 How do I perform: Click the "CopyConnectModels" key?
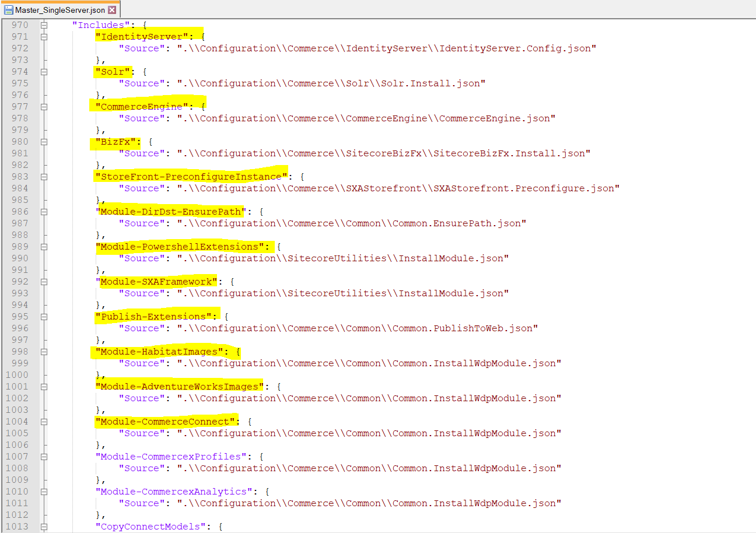[150, 527]
